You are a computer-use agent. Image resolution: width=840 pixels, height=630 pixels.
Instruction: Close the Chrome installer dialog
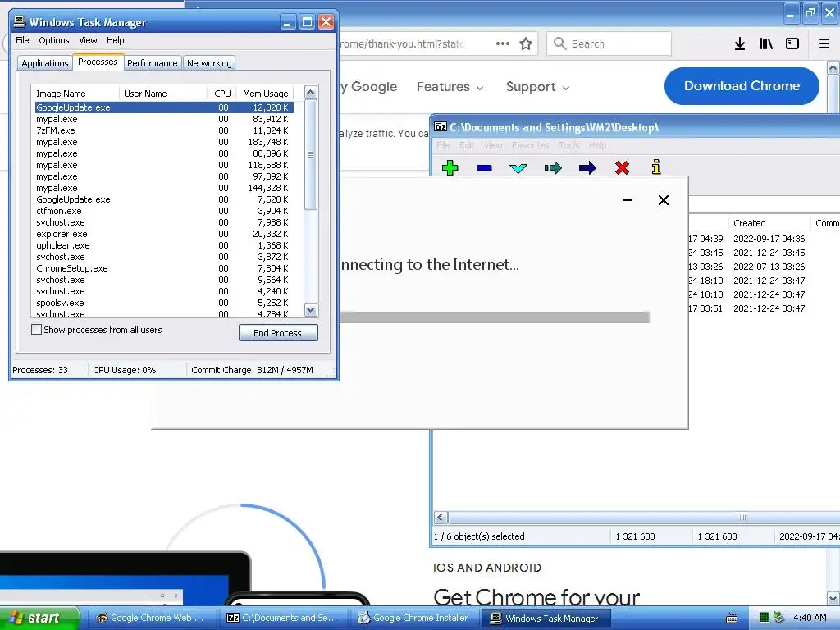(663, 200)
